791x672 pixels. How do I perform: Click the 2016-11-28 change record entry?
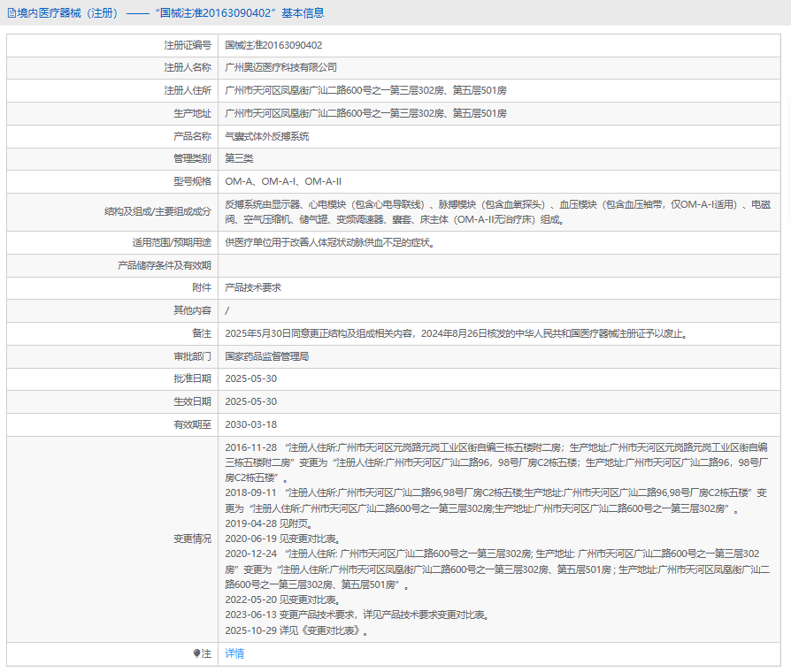tap(497, 462)
